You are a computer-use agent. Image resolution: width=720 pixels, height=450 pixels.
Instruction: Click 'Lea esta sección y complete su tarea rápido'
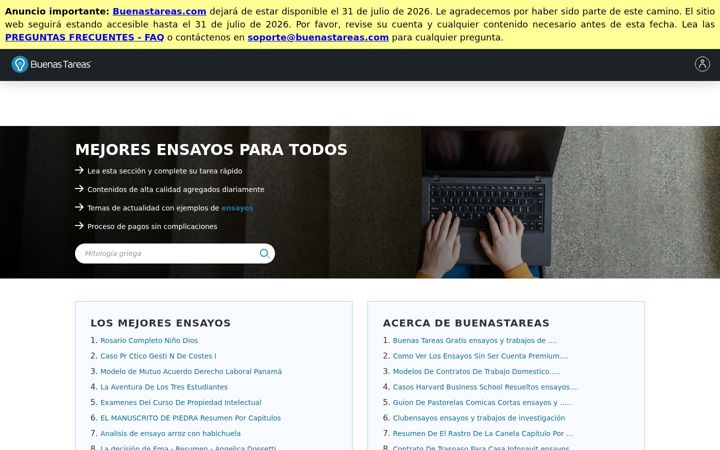165,171
